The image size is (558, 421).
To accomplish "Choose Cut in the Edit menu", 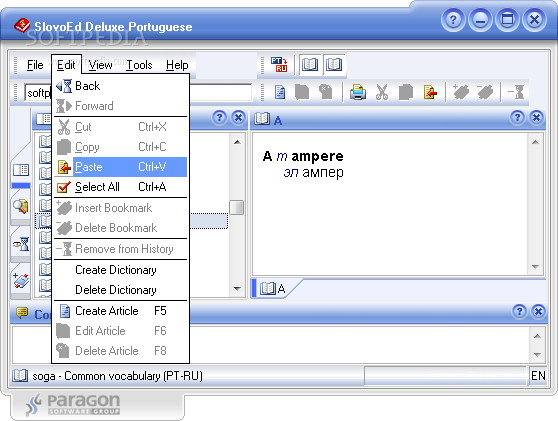I will [x=120, y=127].
